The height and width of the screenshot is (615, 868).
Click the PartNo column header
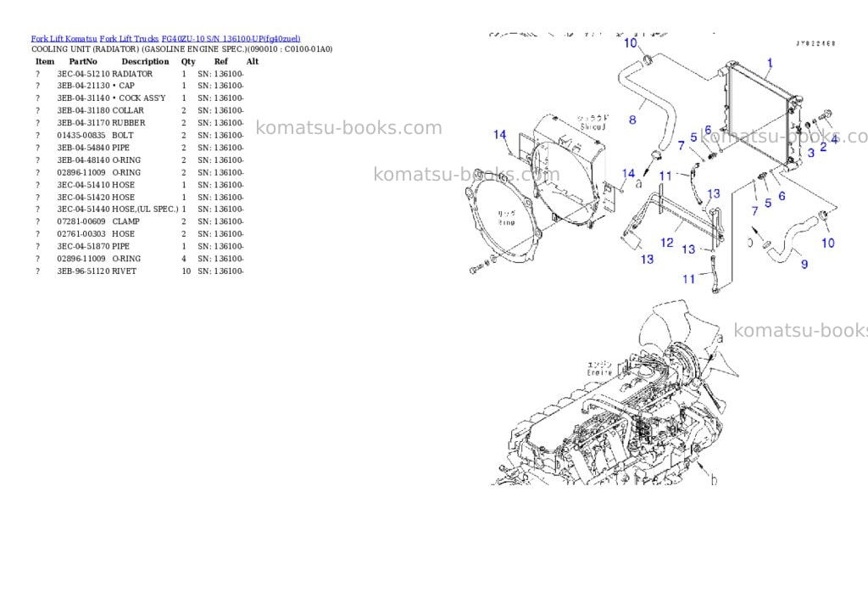pyautogui.click(x=83, y=61)
